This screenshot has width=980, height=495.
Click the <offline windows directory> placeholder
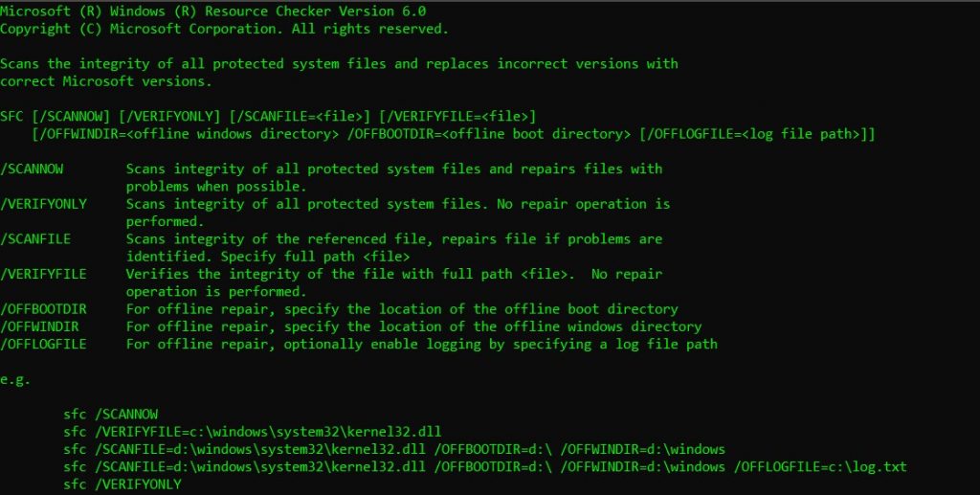tap(233, 134)
